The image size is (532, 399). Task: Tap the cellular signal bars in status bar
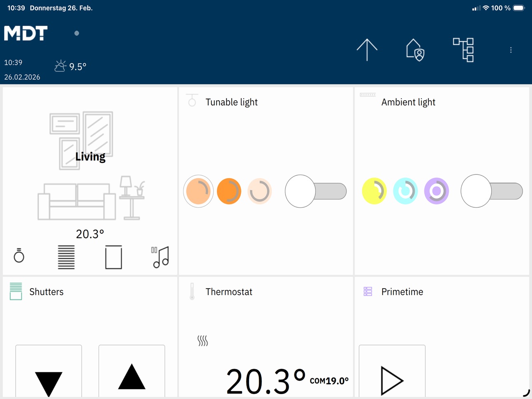pos(476,8)
